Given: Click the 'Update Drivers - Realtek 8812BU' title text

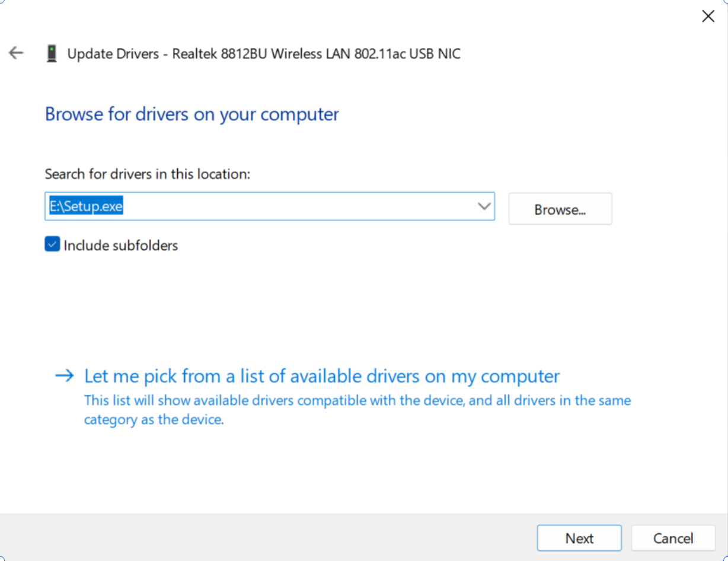Looking at the screenshot, I should pos(263,54).
